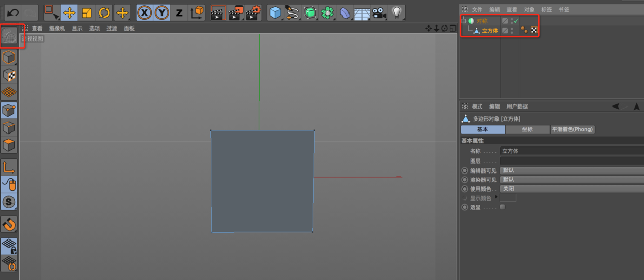
Task: Toggle X axis lock
Action: tap(145, 12)
